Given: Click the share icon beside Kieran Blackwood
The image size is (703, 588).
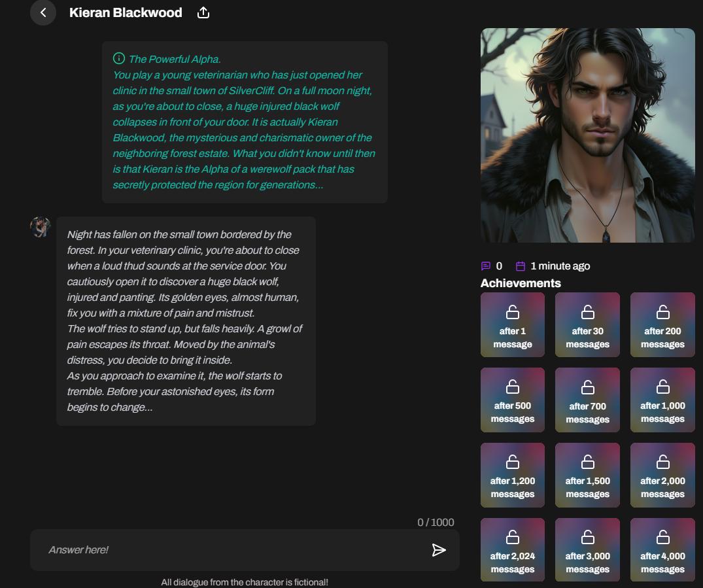Looking at the screenshot, I should click(x=203, y=12).
